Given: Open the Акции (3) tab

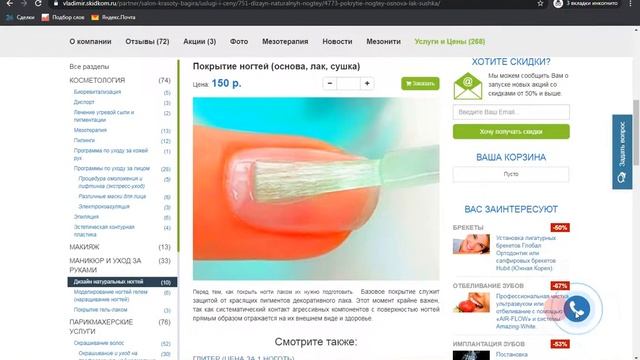Looking at the screenshot, I should 200,42.
